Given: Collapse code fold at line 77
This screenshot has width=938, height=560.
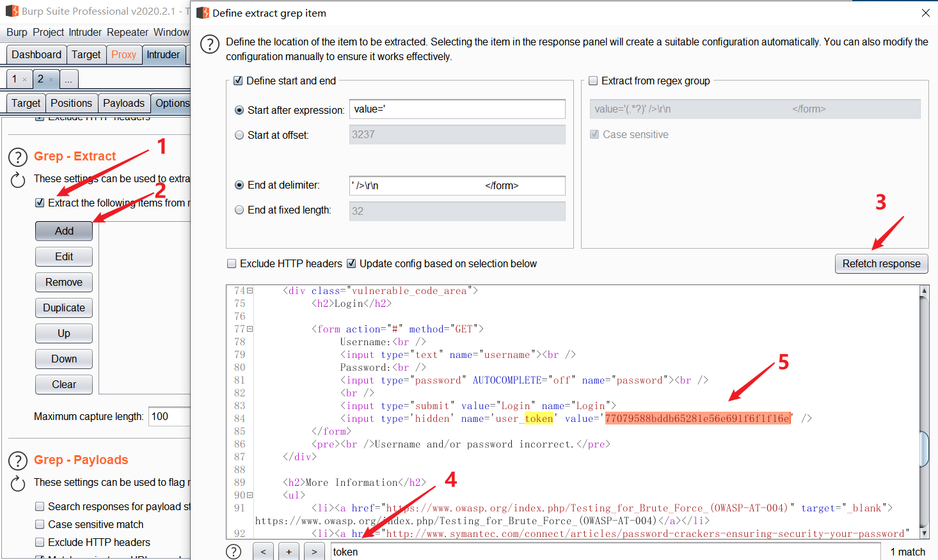Looking at the screenshot, I should click(x=250, y=329).
